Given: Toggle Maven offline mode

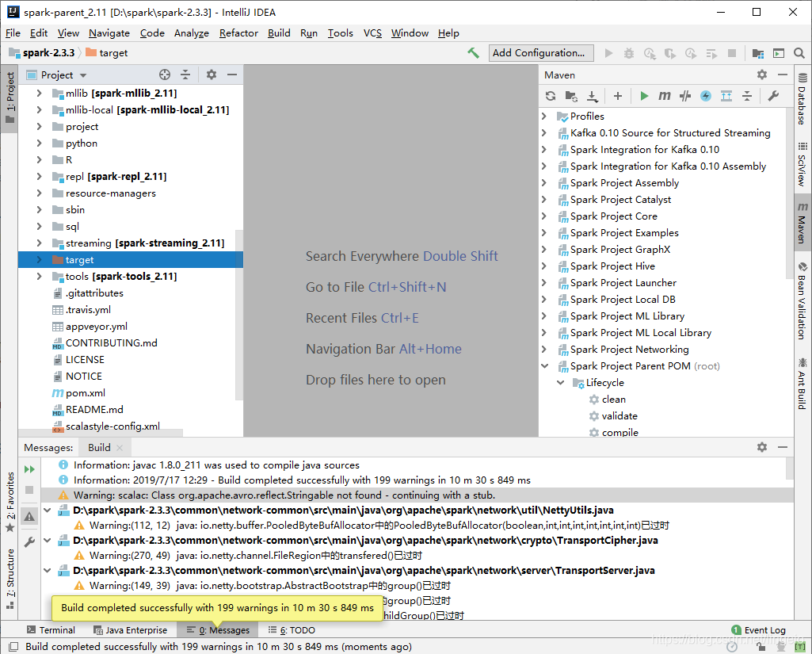Looking at the screenshot, I should point(685,96).
